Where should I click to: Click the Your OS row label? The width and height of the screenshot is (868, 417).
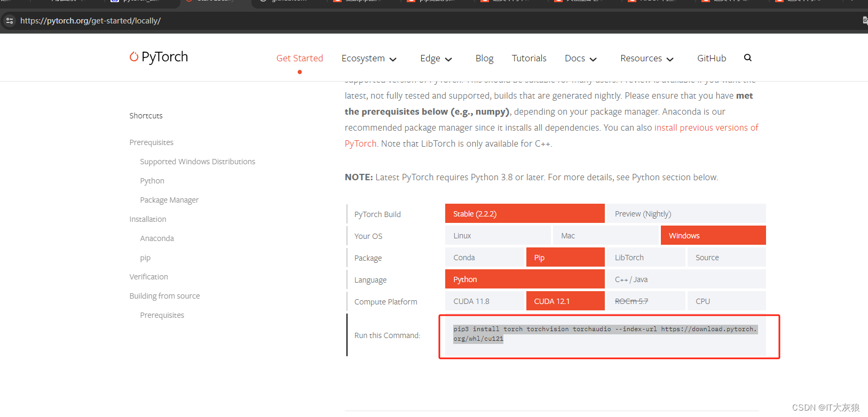click(x=368, y=236)
